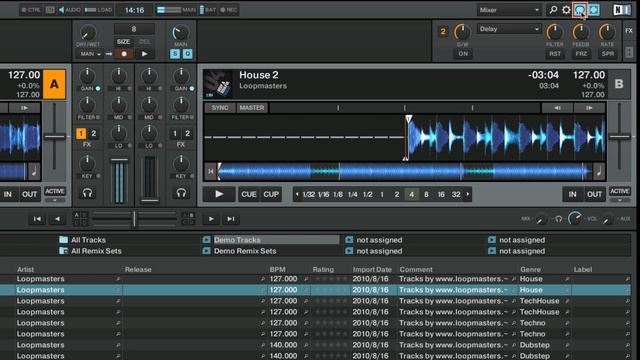Click the preview player skip-to-start icon
This screenshot has width=640, height=360.
click(37, 219)
